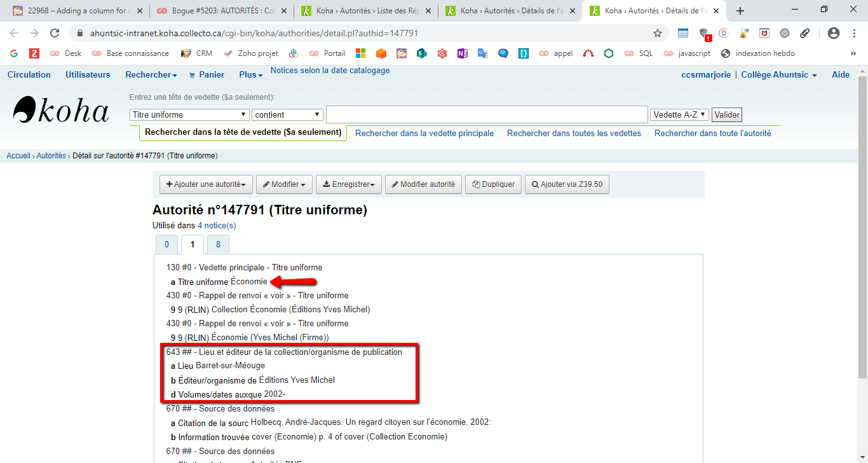Image resolution: width=868 pixels, height=463 pixels.
Task: Open the Google bookmark icon
Action: point(14,53)
